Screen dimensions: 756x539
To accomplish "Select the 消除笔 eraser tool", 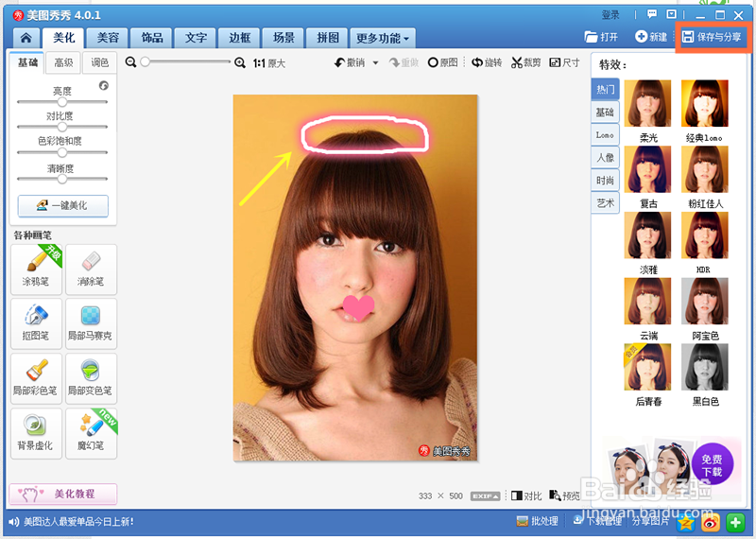I will click(x=91, y=269).
